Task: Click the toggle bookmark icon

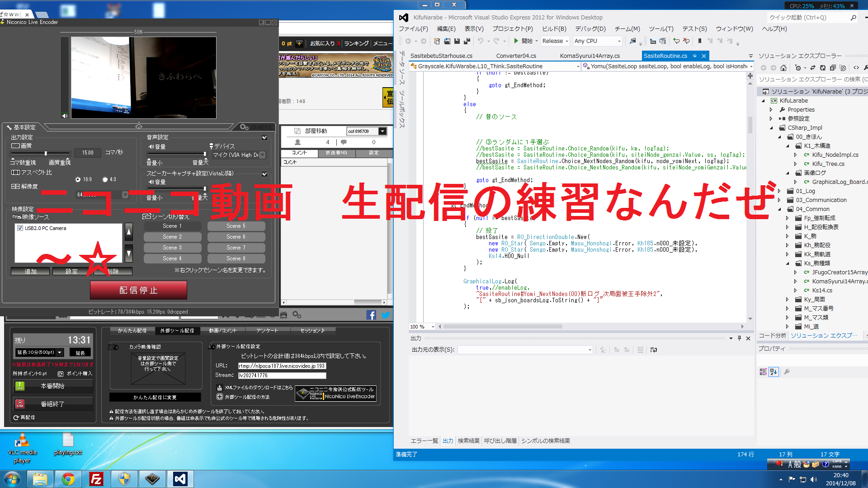Action: coord(700,41)
